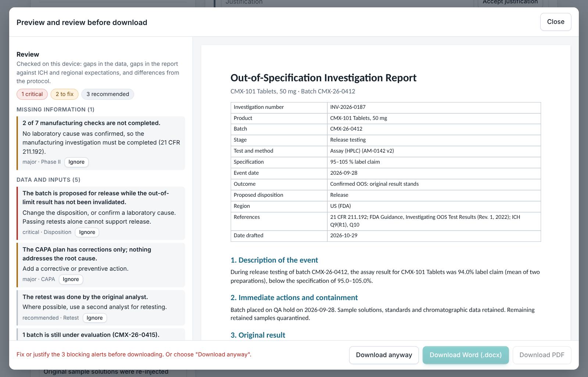588x377 pixels.
Task: Click the 'recommended · Retest' severity label
Action: point(50,318)
